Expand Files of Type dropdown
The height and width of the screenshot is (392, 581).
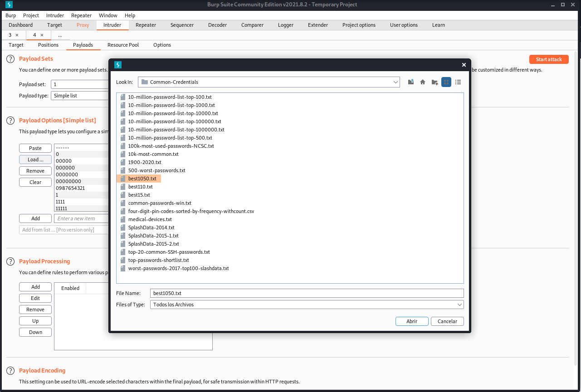(x=459, y=305)
